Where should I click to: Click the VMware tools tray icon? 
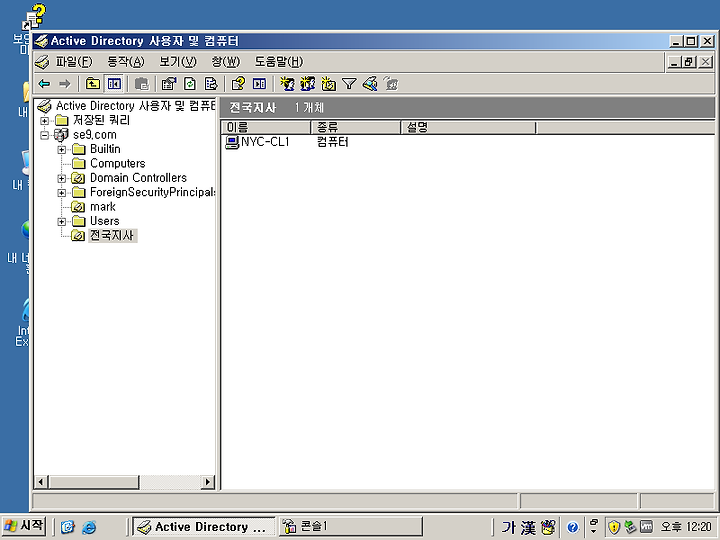646,527
